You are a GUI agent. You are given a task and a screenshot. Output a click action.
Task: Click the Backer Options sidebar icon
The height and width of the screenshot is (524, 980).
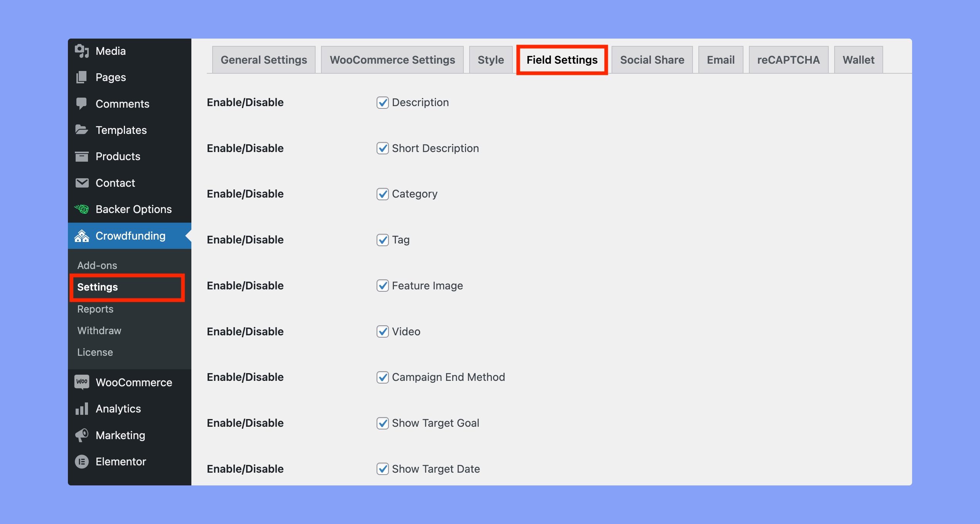82,209
